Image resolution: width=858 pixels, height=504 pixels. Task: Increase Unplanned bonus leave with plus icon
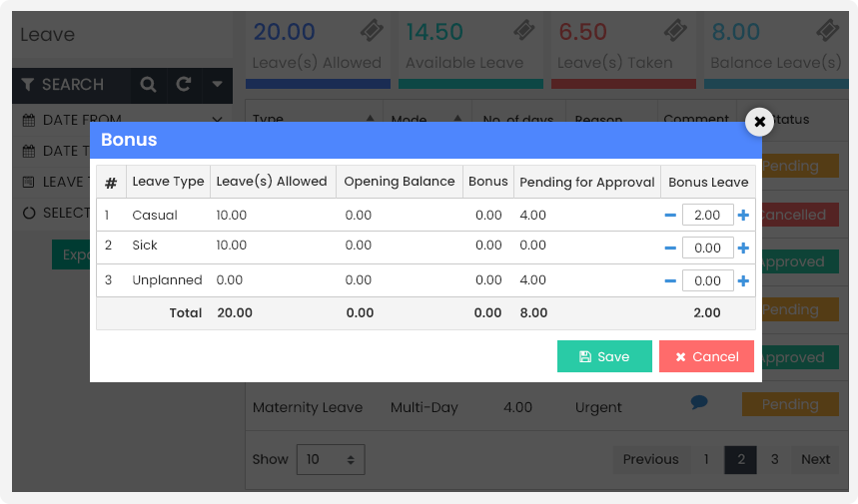[743, 280]
